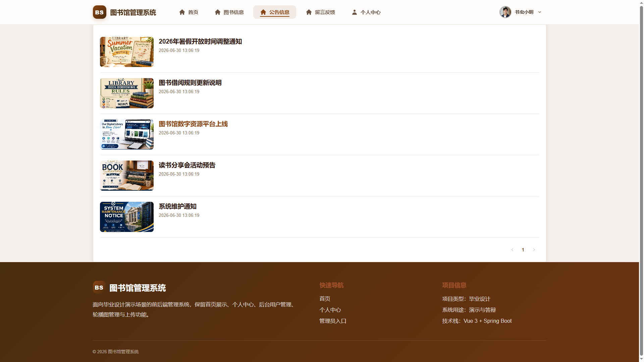Click footer text 系统用途：演示与答辩
The width and height of the screenshot is (644, 362).
(469, 310)
